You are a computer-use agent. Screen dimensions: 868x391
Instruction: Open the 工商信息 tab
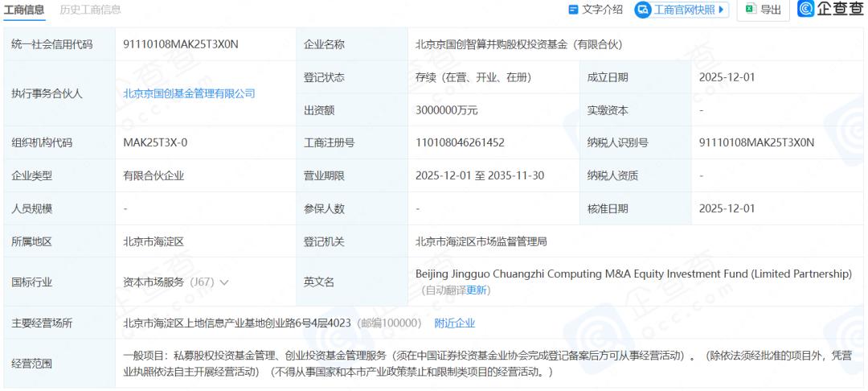pos(24,10)
